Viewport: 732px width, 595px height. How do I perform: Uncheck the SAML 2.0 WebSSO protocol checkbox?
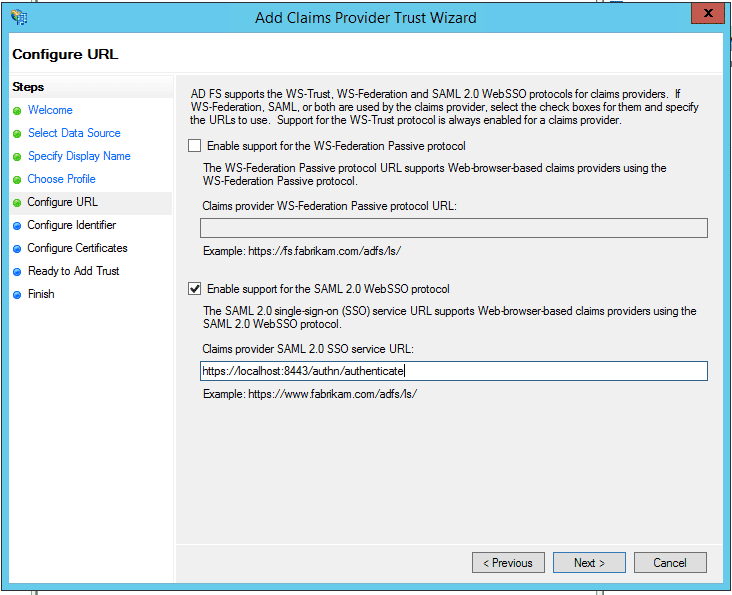pyautogui.click(x=195, y=289)
